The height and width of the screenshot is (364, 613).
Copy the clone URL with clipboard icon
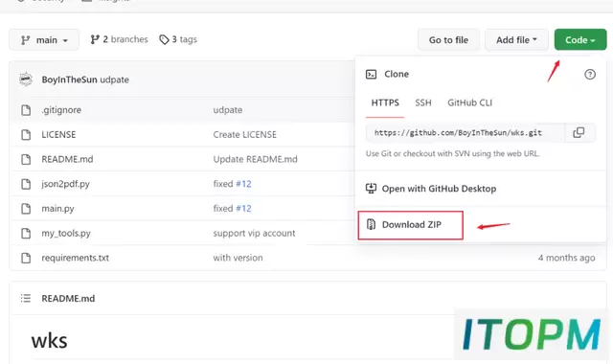[x=579, y=132]
